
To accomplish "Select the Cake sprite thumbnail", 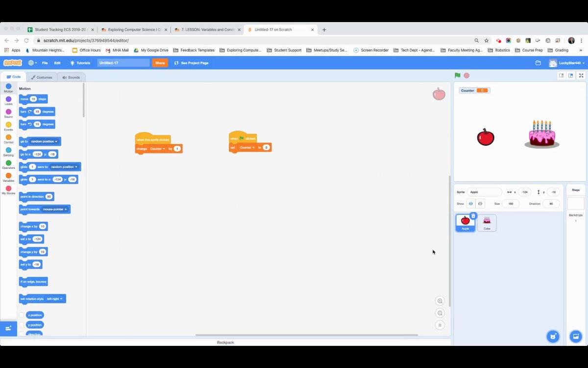I will click(487, 223).
